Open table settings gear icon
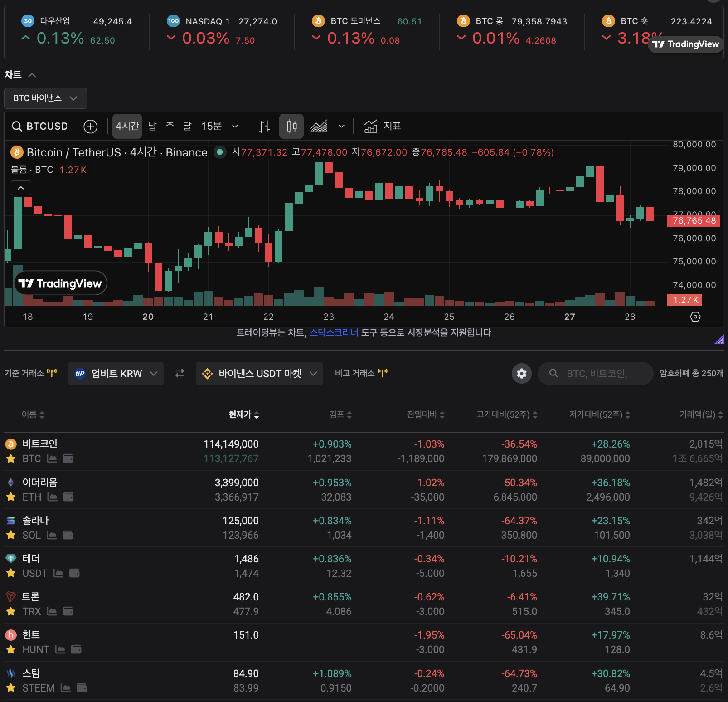Viewport: 728px width, 702px height. [x=522, y=373]
